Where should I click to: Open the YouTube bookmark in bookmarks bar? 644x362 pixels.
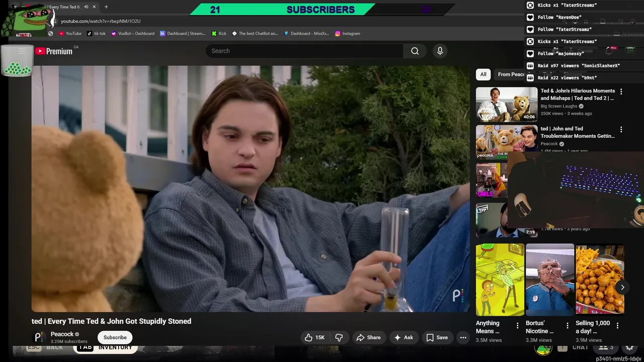pyautogui.click(x=70, y=34)
